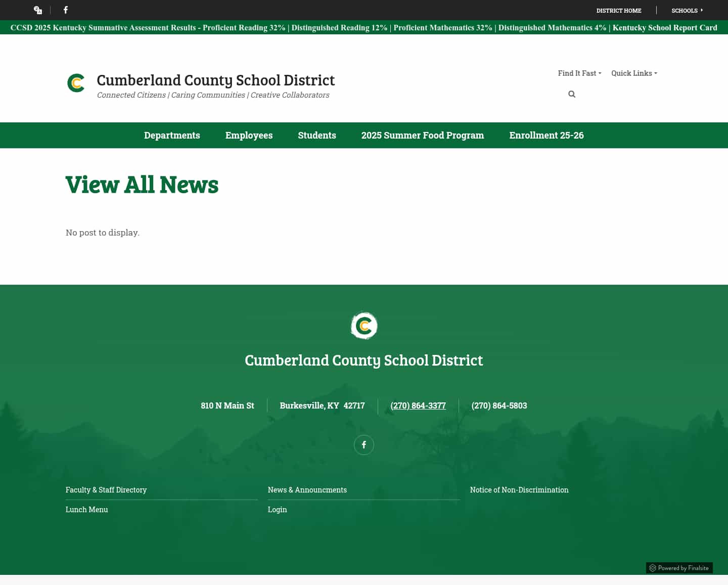The width and height of the screenshot is (728, 585).
Task: Open the search magnifier icon
Action: tap(572, 94)
